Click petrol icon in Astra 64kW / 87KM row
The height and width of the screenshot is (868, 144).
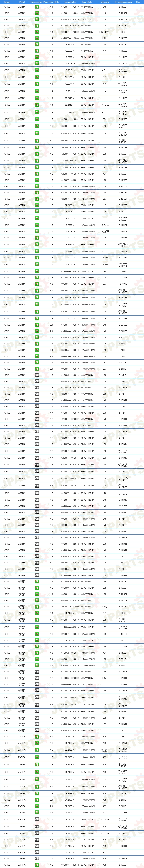(37, 51)
